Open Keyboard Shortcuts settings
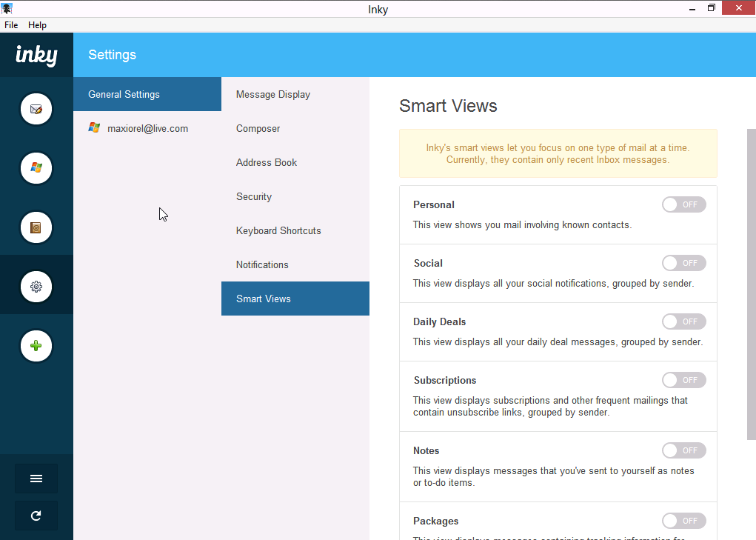 [x=295, y=231]
